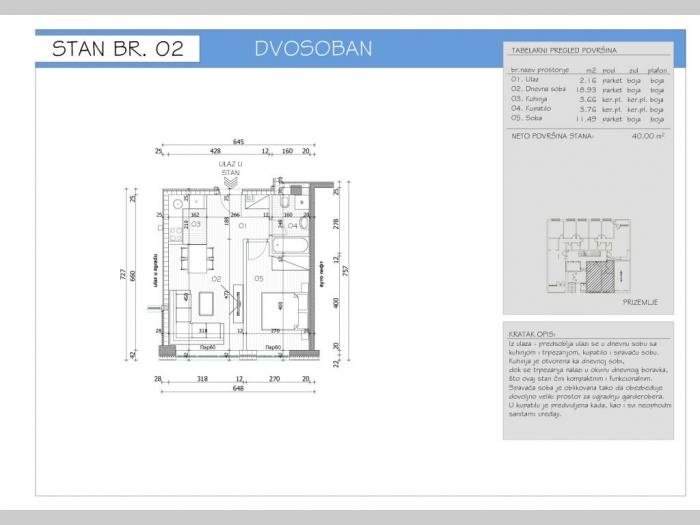Click the STAN BR. 02 title
This screenshot has height=525, width=700.
[x=118, y=49]
